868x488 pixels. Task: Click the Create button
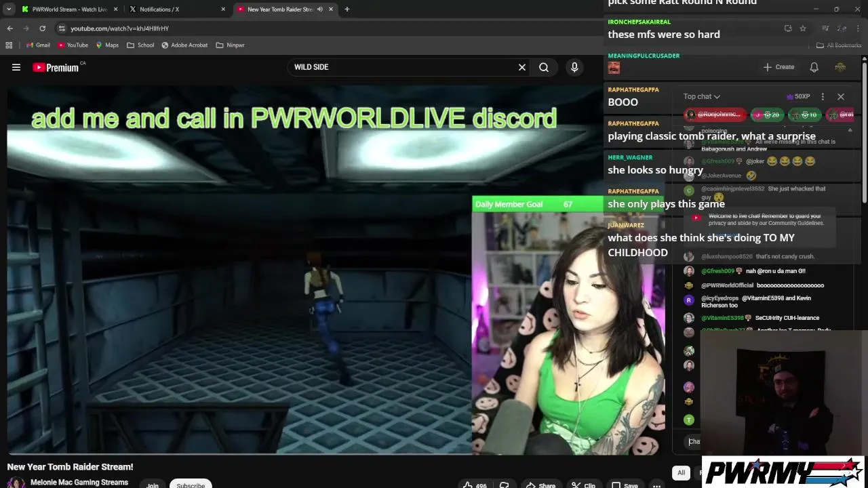778,67
